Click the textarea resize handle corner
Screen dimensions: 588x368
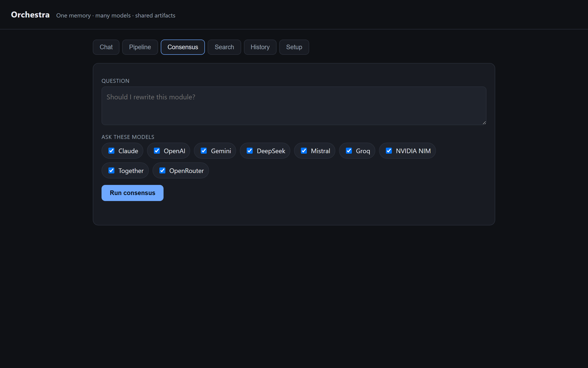pyautogui.click(x=484, y=123)
